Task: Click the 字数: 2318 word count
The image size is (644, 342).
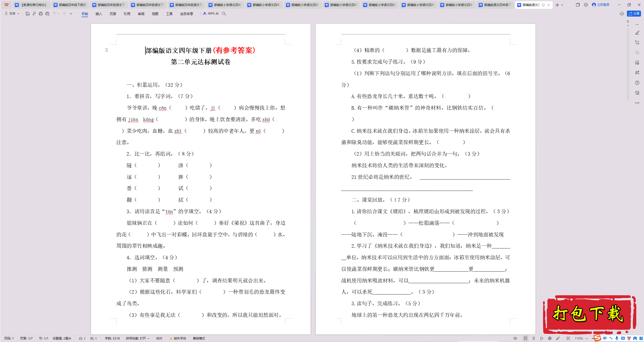Action: click(112, 338)
